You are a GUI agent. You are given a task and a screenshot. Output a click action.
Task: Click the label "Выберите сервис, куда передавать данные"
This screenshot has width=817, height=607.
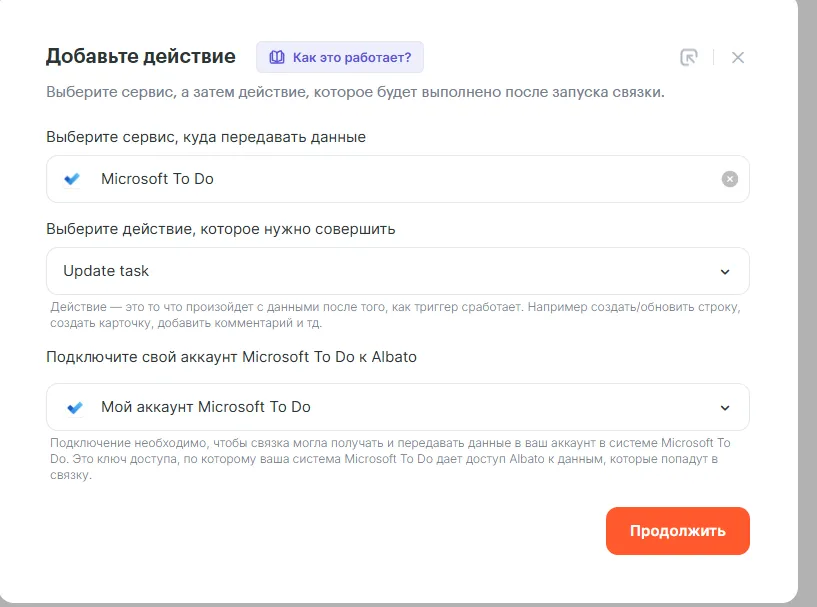coord(206,137)
